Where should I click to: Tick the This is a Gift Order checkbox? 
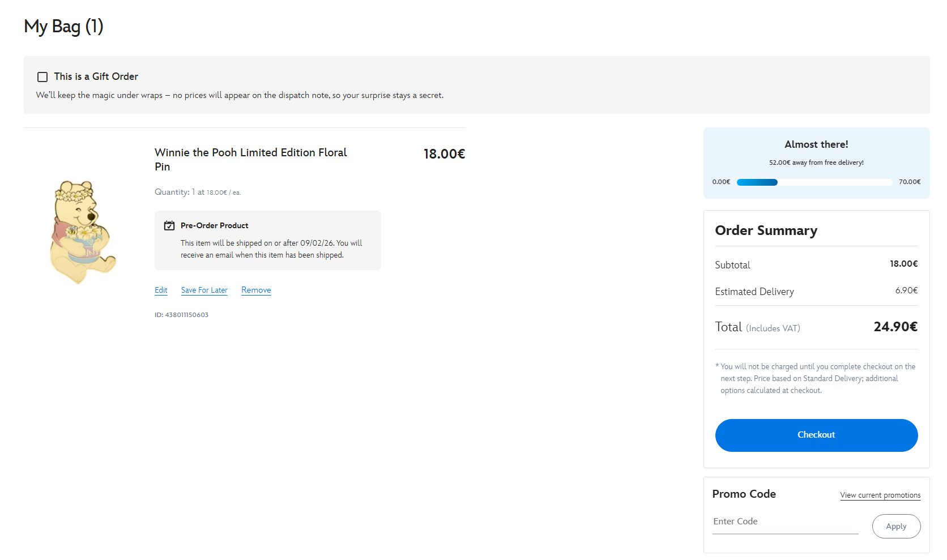pos(42,77)
